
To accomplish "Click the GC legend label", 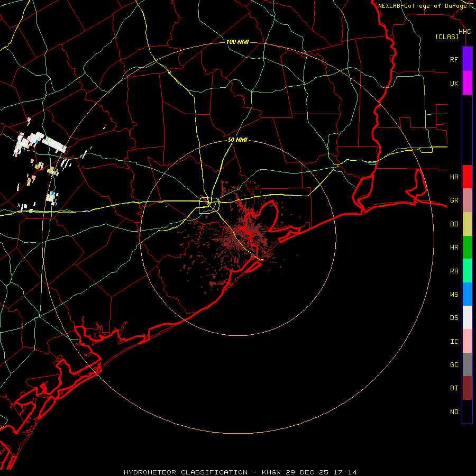I will coord(454,365).
